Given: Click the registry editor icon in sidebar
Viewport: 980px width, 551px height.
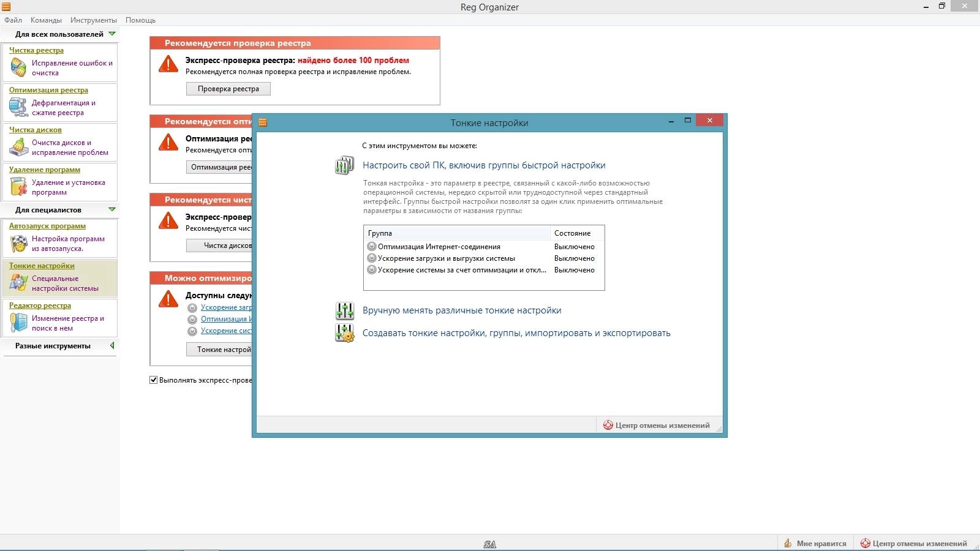Looking at the screenshot, I should tap(18, 323).
